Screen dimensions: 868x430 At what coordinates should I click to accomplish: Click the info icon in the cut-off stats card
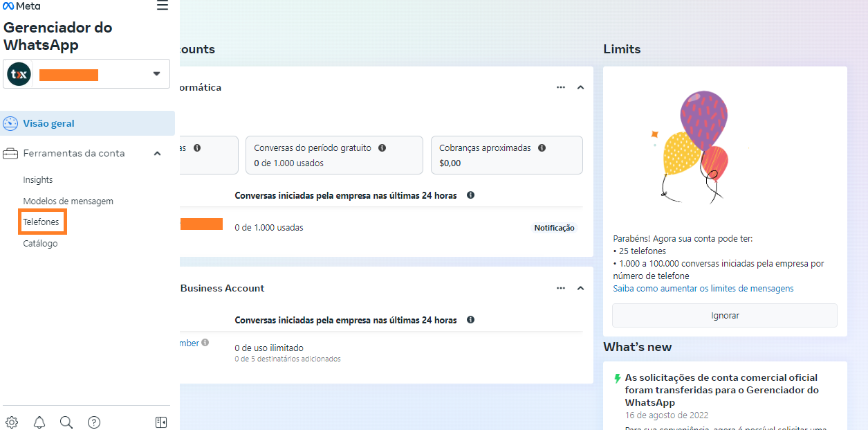(x=197, y=148)
